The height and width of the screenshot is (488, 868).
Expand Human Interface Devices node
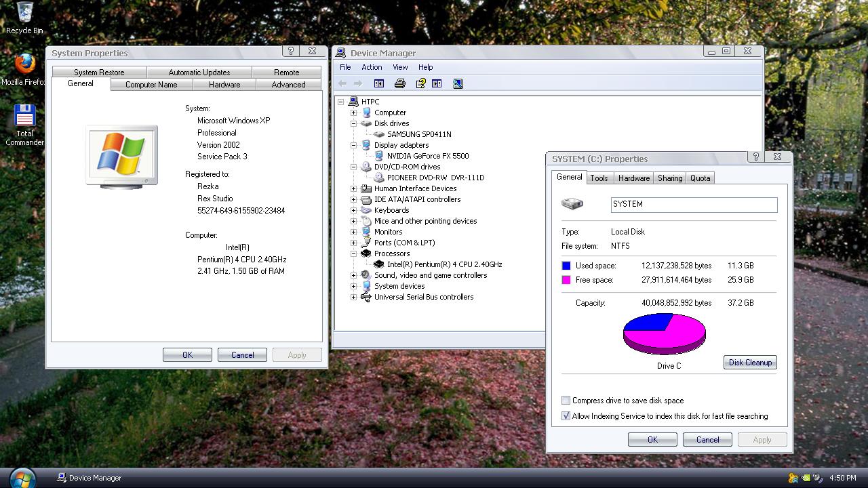click(353, 188)
